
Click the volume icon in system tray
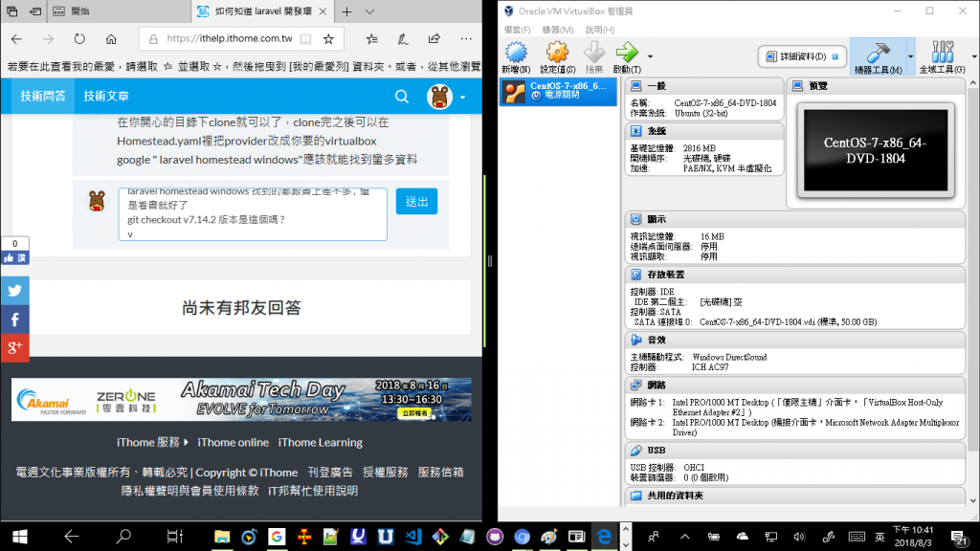click(799, 537)
